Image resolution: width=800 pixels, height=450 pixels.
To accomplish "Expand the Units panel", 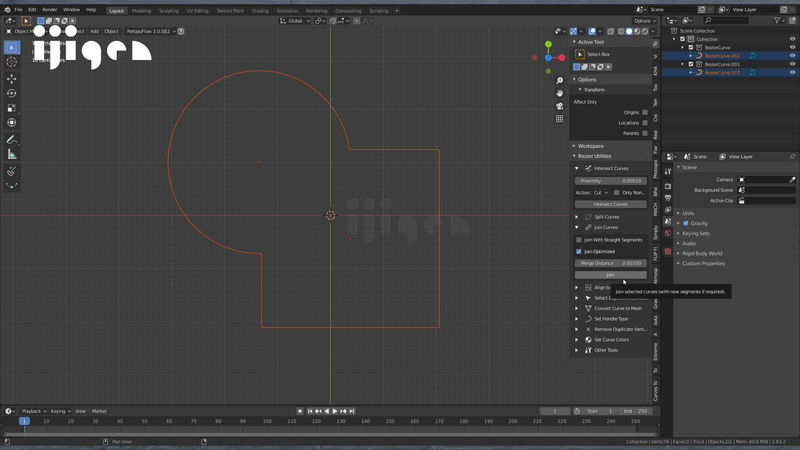I will pyautogui.click(x=688, y=213).
